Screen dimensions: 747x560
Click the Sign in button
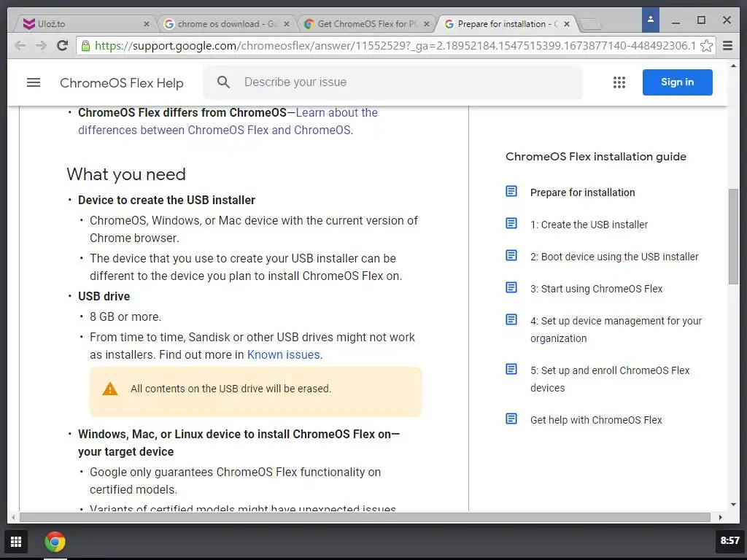(677, 82)
